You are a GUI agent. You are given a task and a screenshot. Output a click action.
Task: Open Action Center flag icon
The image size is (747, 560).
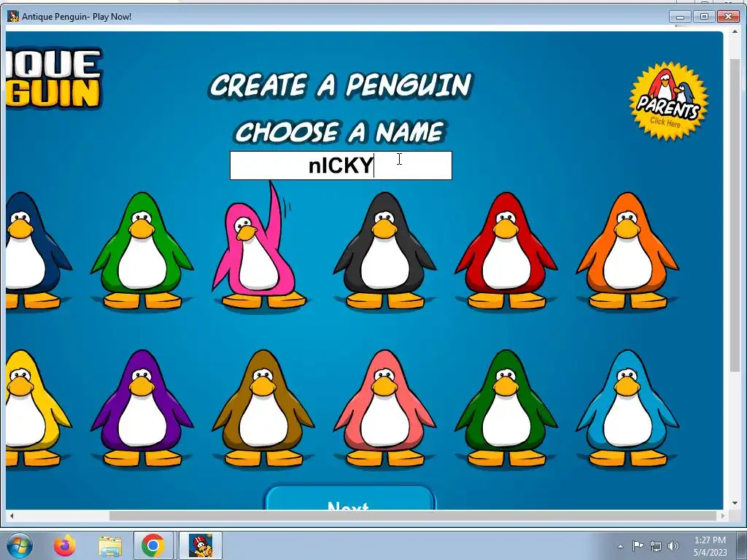pos(638,545)
